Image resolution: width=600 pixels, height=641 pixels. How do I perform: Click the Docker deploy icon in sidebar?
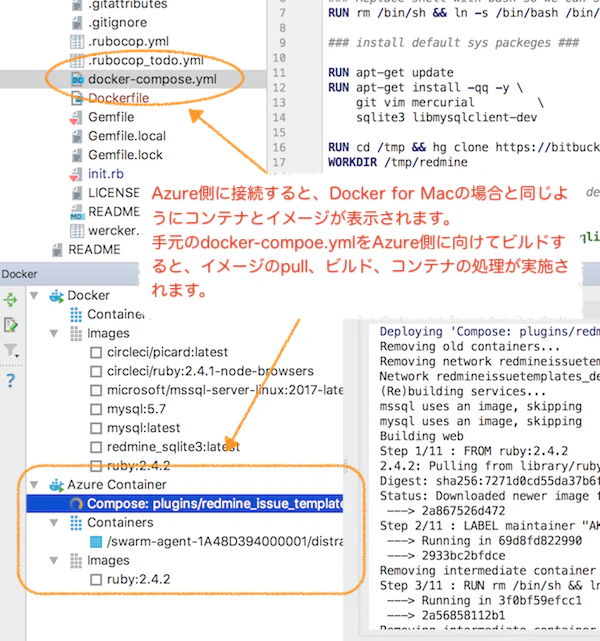(x=10, y=300)
